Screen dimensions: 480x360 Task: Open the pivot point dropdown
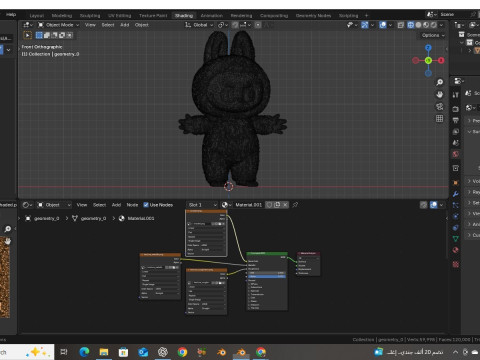tap(223, 25)
